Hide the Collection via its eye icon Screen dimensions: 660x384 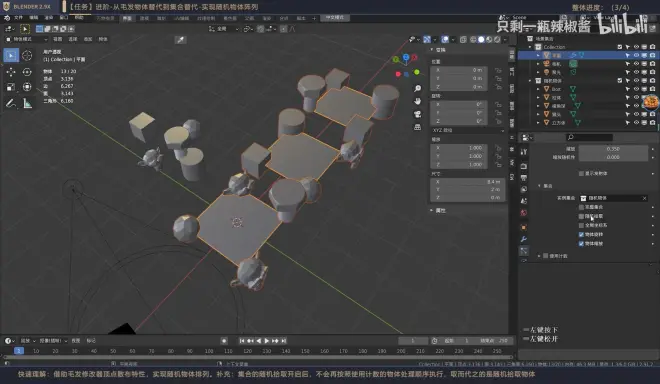point(636,47)
